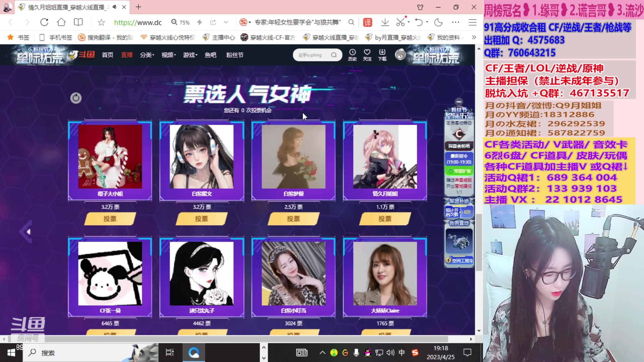Bookmark this page with the star icon
This screenshot has height=362, width=644.
click(101, 22)
